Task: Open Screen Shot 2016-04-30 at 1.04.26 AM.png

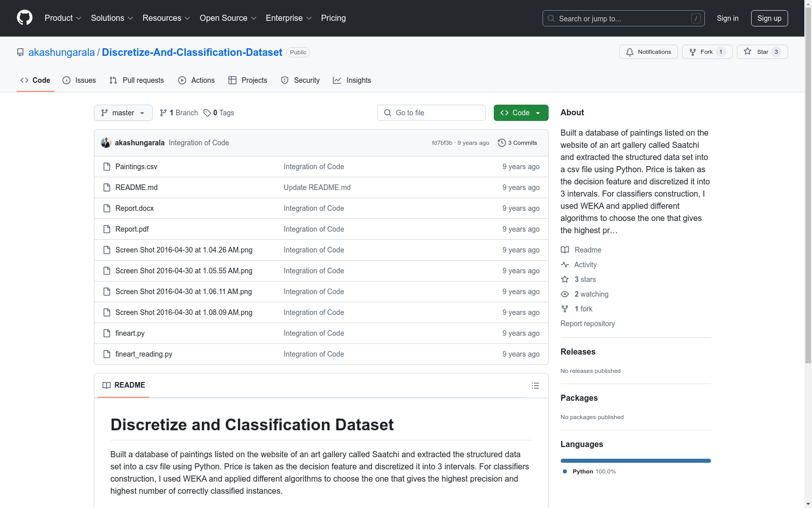Action: coord(184,250)
